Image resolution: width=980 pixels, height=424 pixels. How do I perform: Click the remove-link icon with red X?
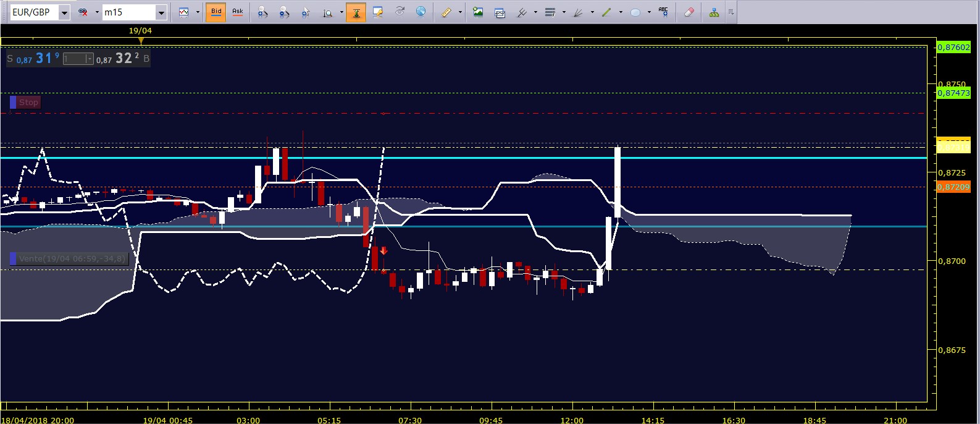pyautogui.click(x=83, y=12)
